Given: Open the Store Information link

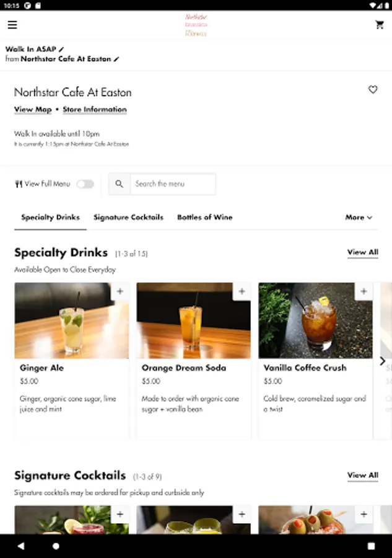Looking at the screenshot, I should click(95, 110).
